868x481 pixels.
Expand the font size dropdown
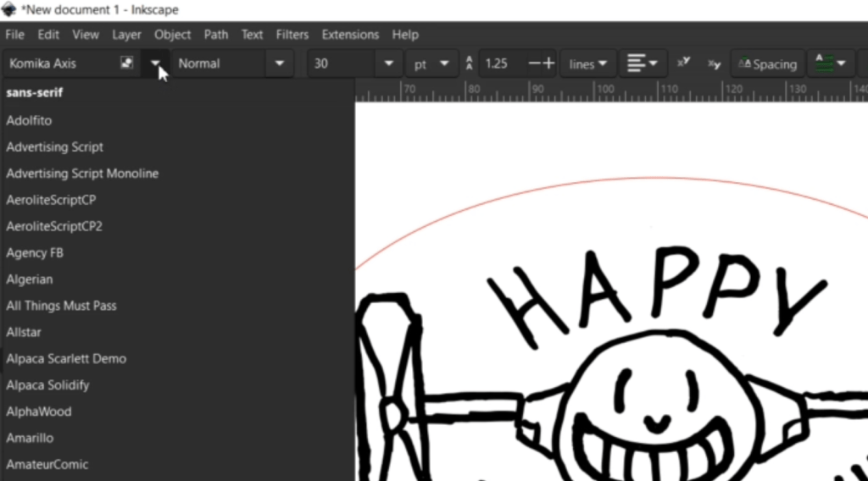tap(388, 64)
